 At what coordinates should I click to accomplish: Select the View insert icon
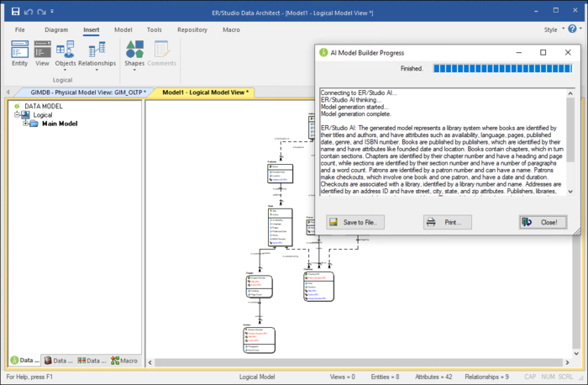coord(42,49)
